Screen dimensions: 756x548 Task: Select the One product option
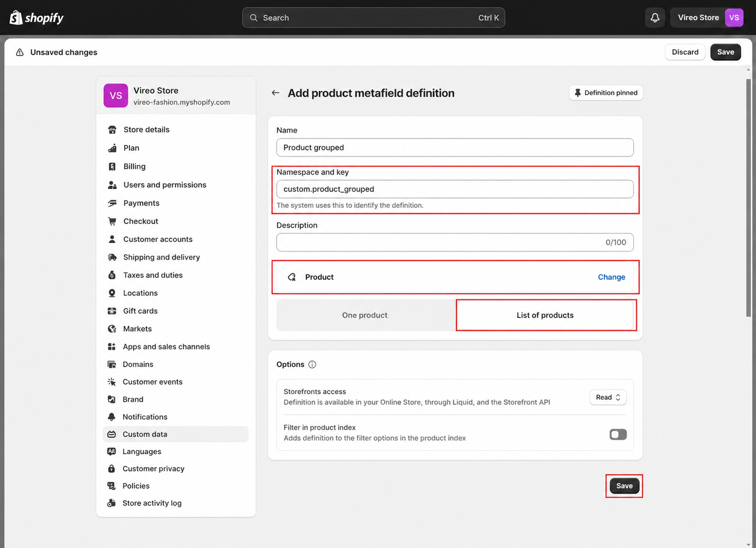365,315
